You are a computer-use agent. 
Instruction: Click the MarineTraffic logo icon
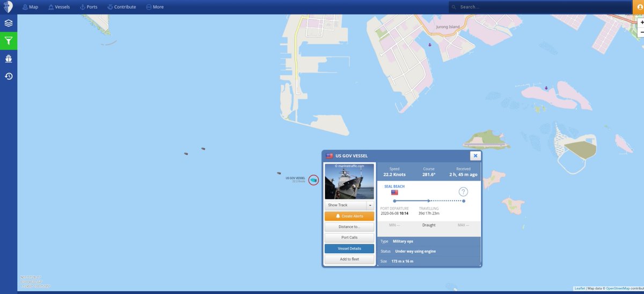[9, 7]
